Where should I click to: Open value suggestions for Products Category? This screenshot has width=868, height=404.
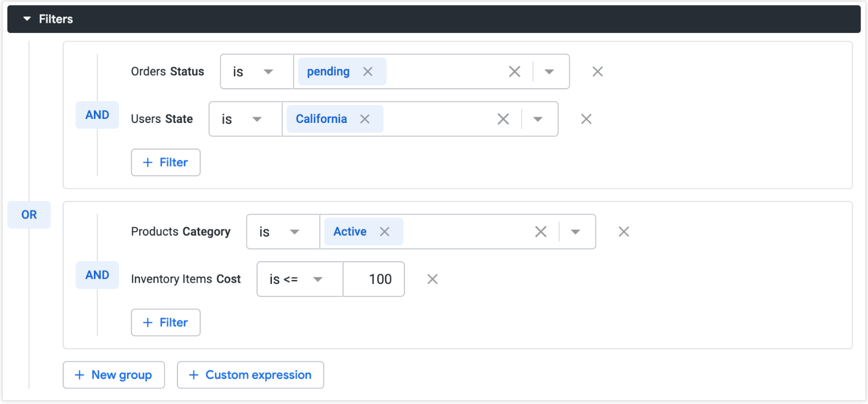pyautogui.click(x=576, y=231)
